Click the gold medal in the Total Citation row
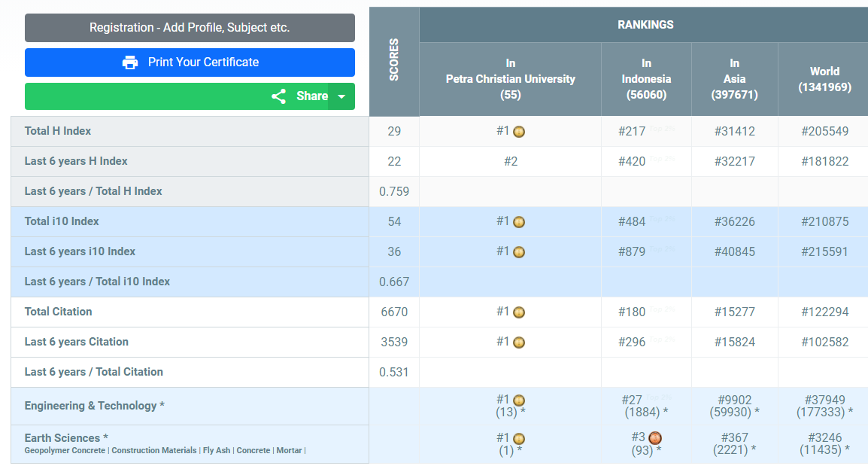 pos(519,312)
